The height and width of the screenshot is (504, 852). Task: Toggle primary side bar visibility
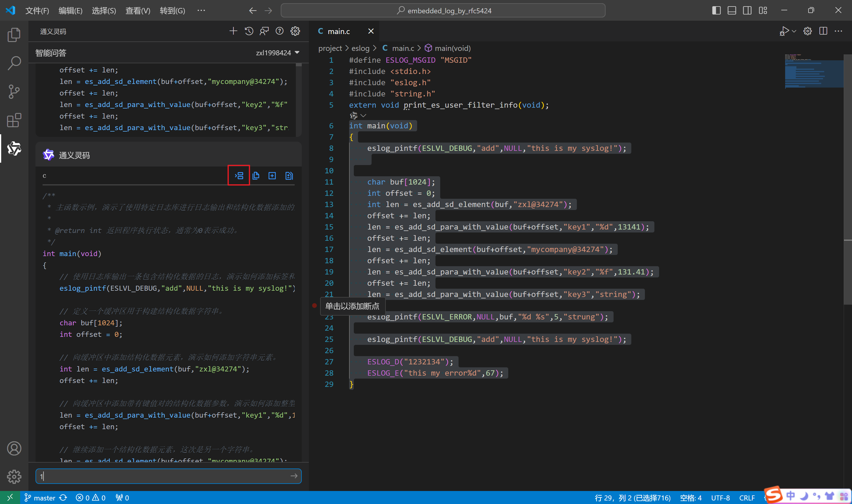716,11
